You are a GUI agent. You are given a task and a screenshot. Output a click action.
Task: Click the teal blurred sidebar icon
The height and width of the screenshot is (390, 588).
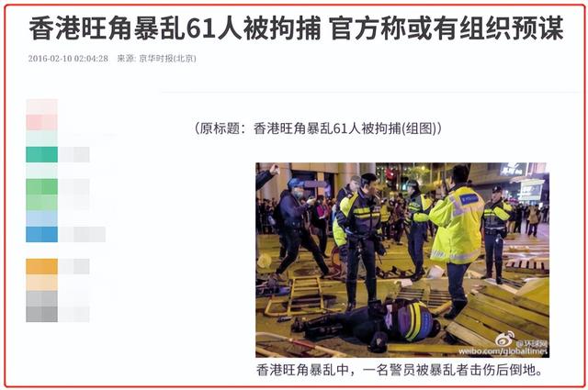pyautogui.click(x=41, y=154)
